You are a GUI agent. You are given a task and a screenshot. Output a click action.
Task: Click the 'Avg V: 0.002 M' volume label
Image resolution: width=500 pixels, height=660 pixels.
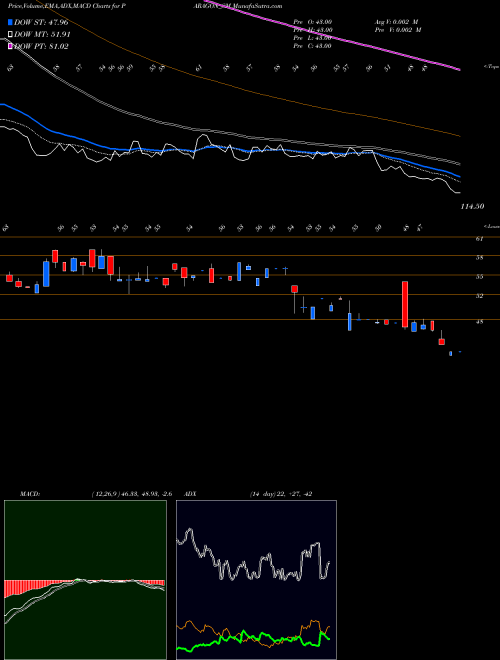[397, 22]
